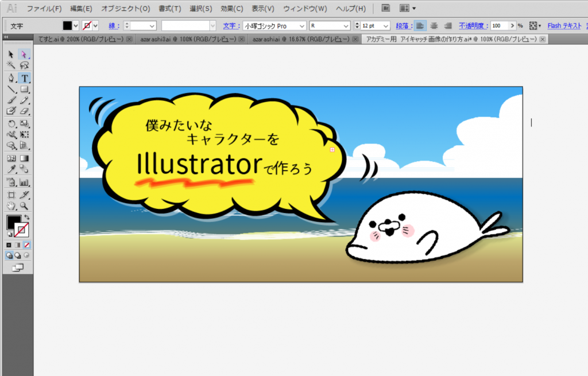
Task: Open the 段落 paragraph panel link
Action: tap(404, 26)
